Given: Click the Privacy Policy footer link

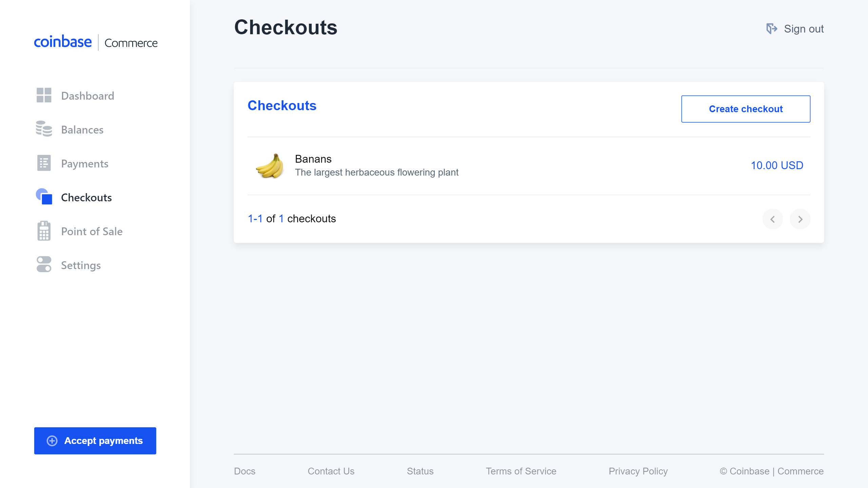Looking at the screenshot, I should 638,471.
